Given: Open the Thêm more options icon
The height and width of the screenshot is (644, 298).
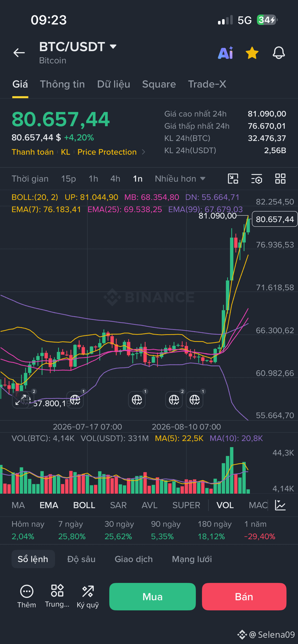Looking at the screenshot, I should pyautogui.click(x=27, y=597).
